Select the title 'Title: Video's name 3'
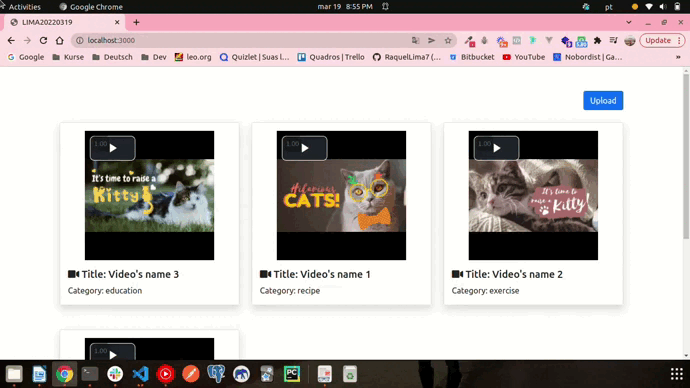Image resolution: width=690 pixels, height=388 pixels. (x=130, y=274)
